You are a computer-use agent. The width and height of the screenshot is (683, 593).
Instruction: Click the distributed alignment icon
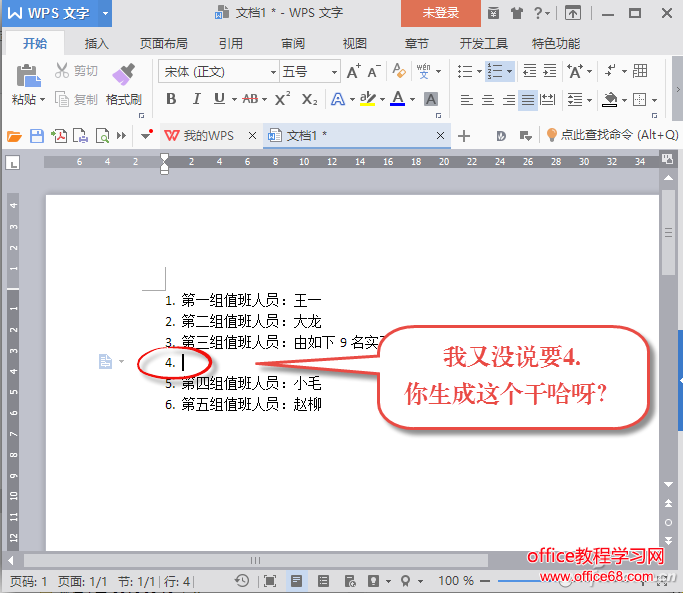pyautogui.click(x=548, y=100)
